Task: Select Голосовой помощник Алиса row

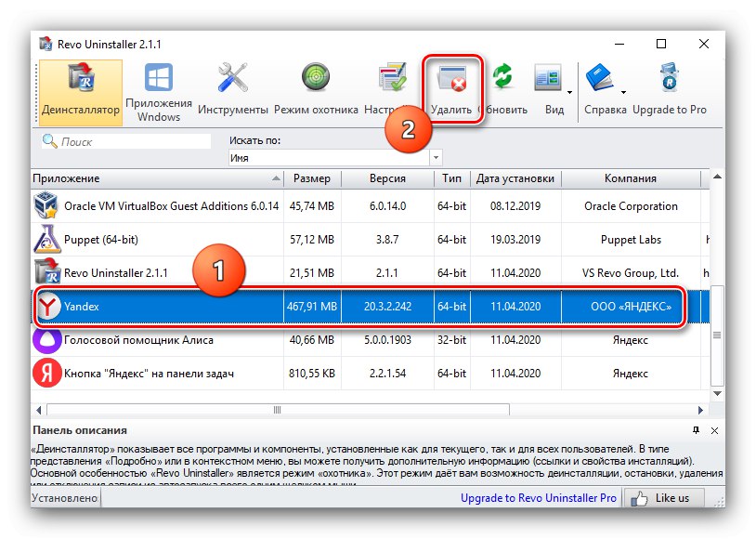Action: [370, 340]
